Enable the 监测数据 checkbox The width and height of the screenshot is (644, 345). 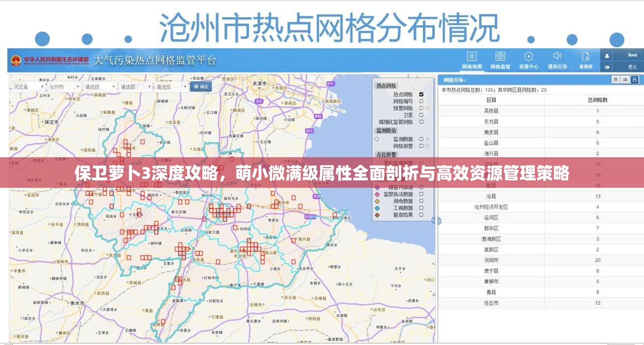(421, 139)
